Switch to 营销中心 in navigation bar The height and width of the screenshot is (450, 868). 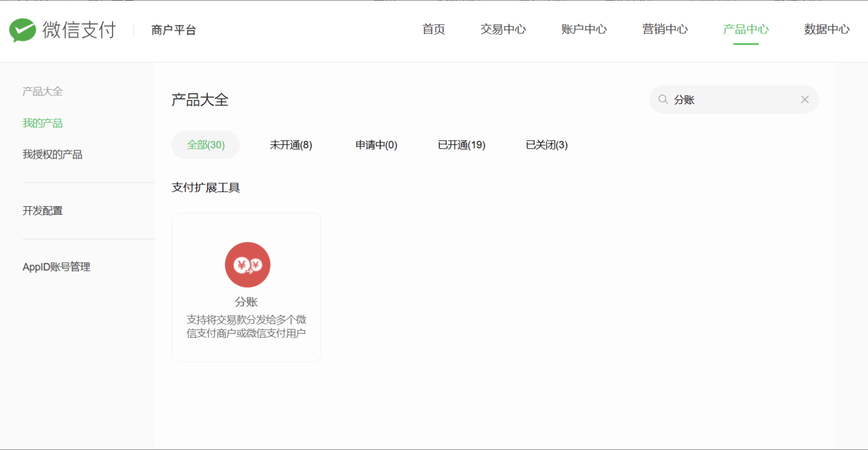click(665, 30)
